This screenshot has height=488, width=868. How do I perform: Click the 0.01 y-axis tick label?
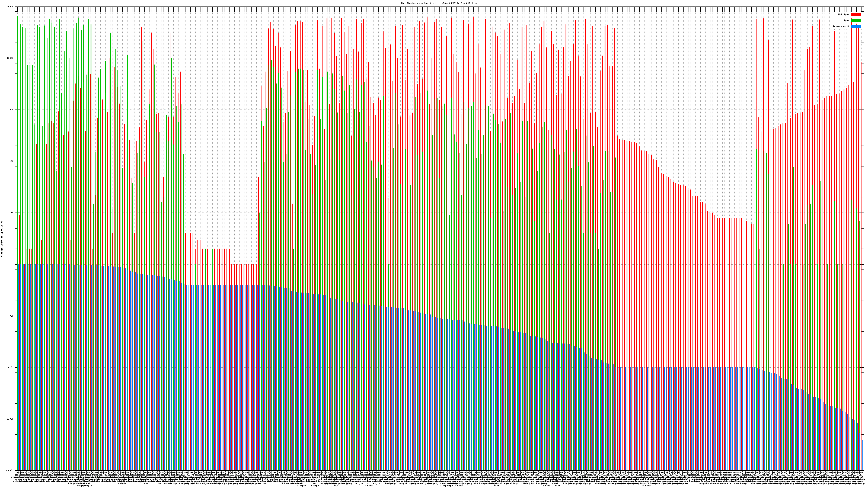tap(11, 367)
